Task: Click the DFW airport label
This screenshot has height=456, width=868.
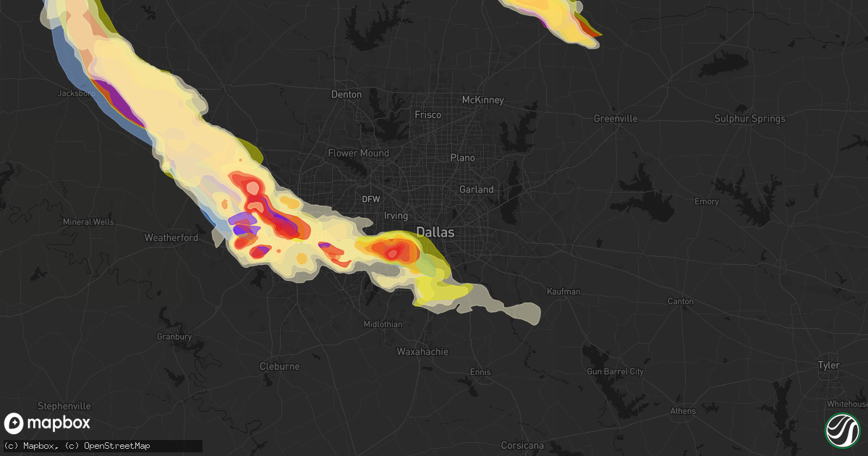Action: click(371, 198)
